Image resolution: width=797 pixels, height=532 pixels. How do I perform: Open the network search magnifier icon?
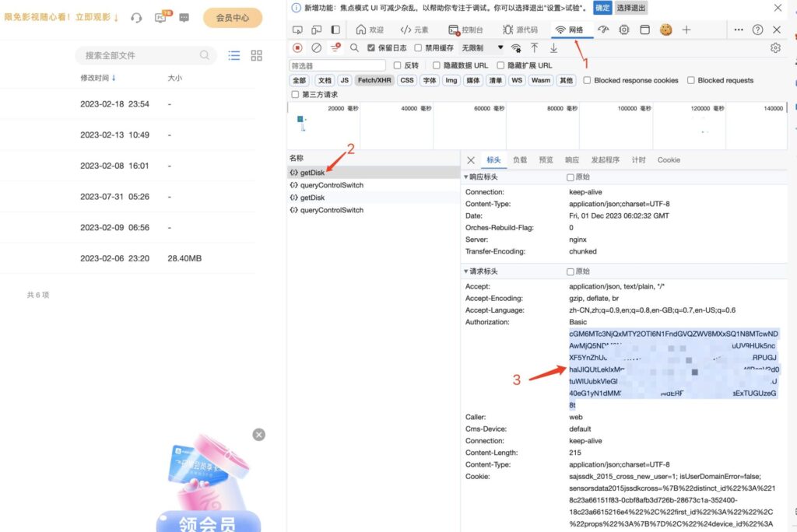(354, 47)
